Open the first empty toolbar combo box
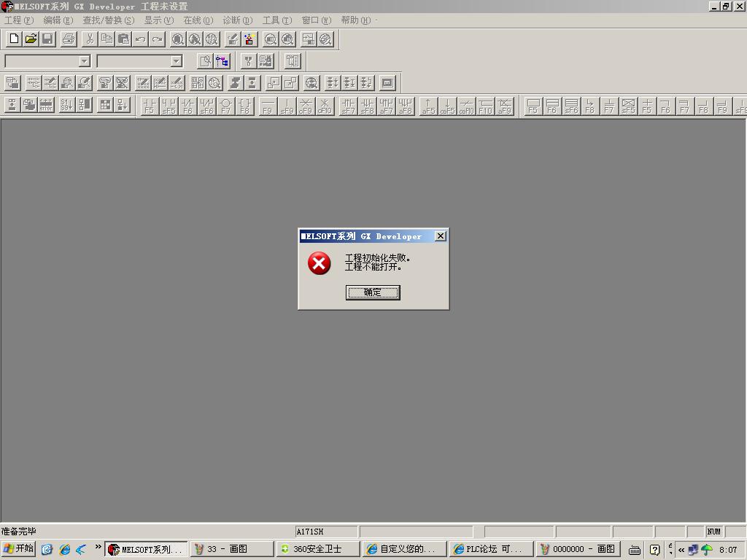Screen dimensions: 747x560 [47, 61]
